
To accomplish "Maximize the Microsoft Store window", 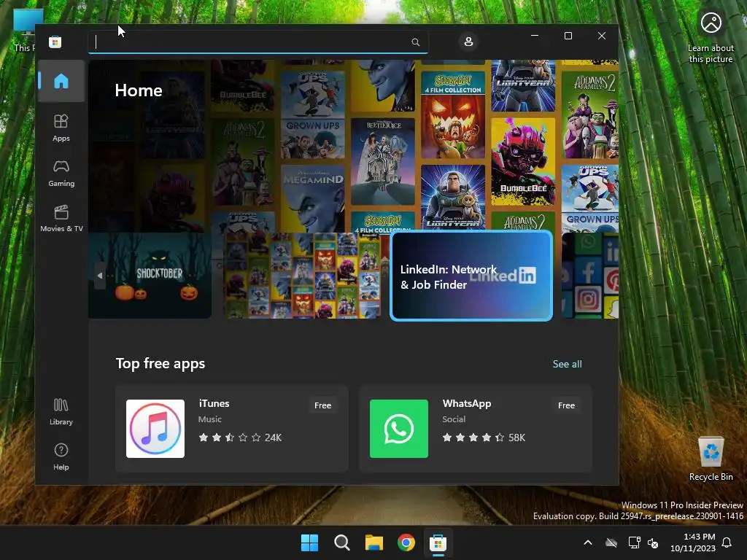I will coord(568,36).
